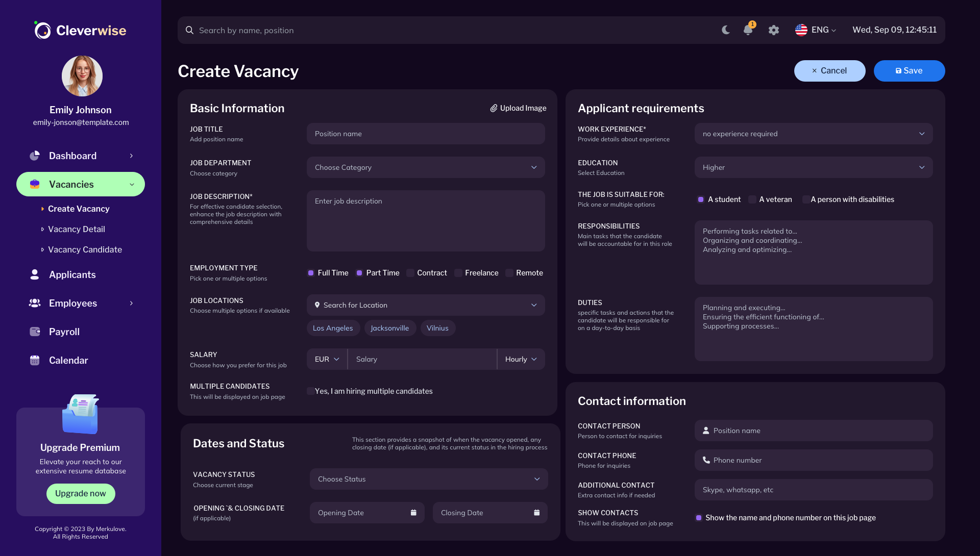The height and width of the screenshot is (556, 980).
Task: Open the EUR currency selector
Action: point(326,359)
